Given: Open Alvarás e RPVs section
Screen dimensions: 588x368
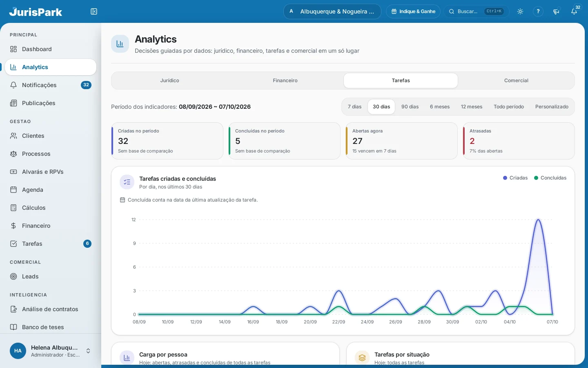Looking at the screenshot, I should (x=51, y=172).
